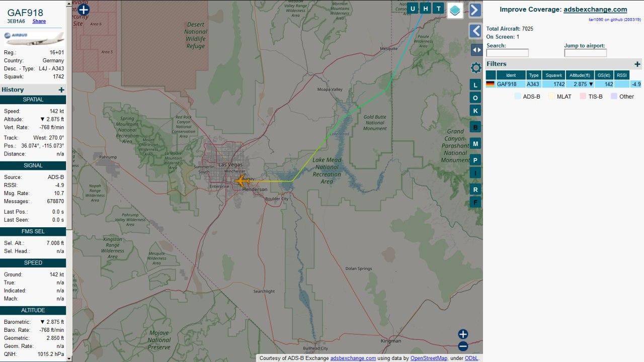Image resolution: width=644 pixels, height=362 pixels.
Task: Toggle the T map button
Action: [x=439, y=9]
